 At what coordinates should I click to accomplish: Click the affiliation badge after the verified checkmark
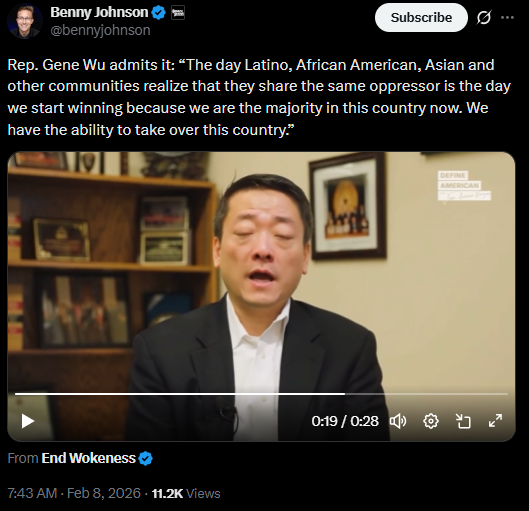178,13
